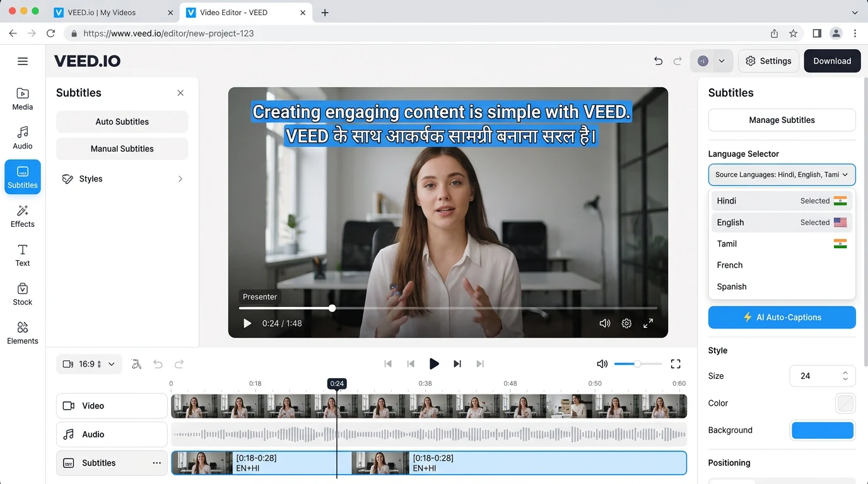The image size is (868, 484).
Task: Jump to the start of timeline
Action: pyautogui.click(x=388, y=364)
